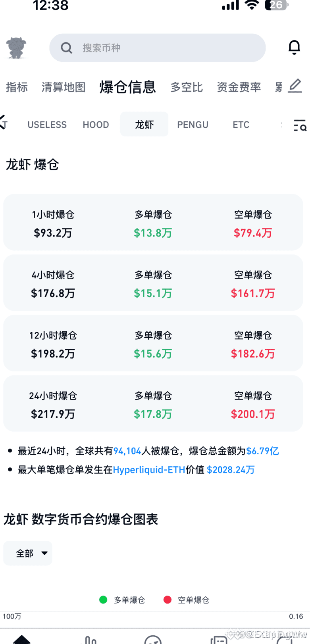
Task: Switch to the 多空比 tab
Action: (x=187, y=87)
